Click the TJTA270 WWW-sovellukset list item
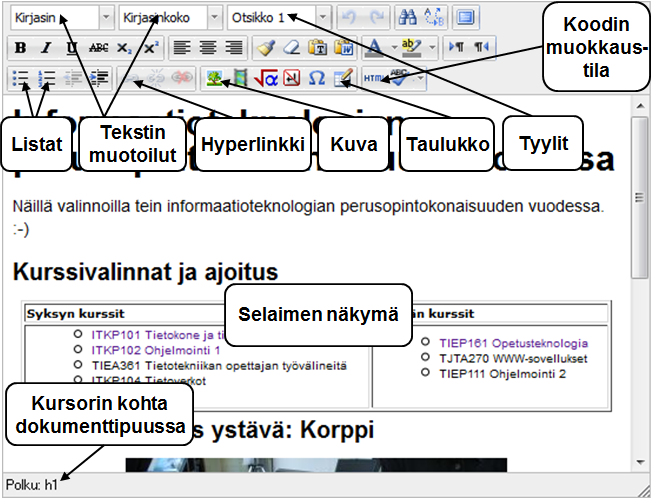Viewport: 652px width, 498px height. pos(513,358)
